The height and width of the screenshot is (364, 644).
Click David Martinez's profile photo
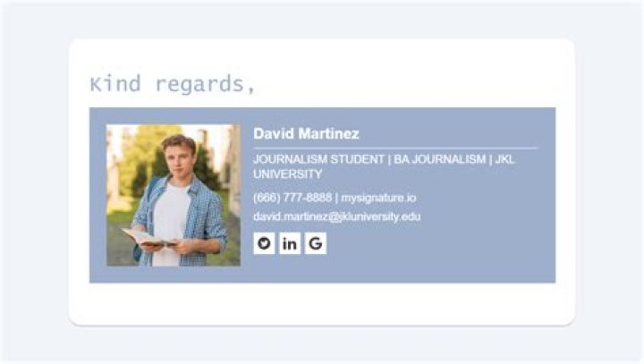coord(174,195)
